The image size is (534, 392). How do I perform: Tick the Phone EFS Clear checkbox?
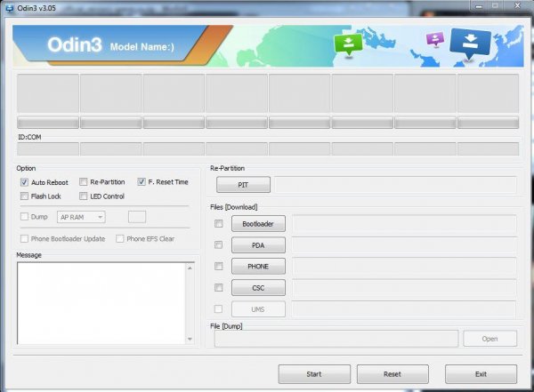pos(120,238)
